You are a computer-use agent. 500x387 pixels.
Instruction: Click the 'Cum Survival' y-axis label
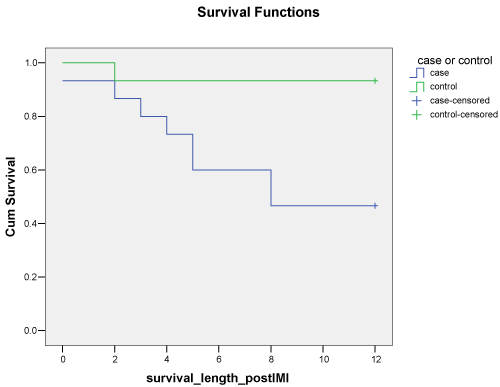pyautogui.click(x=10, y=197)
